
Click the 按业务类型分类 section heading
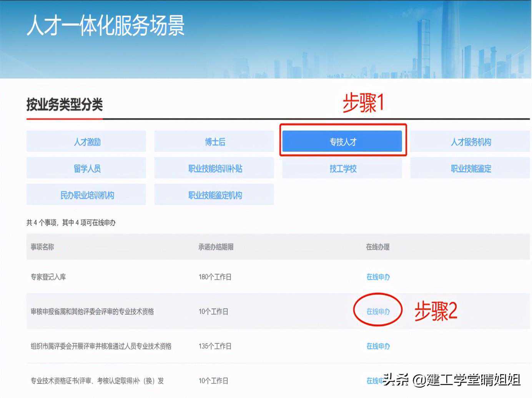point(65,104)
